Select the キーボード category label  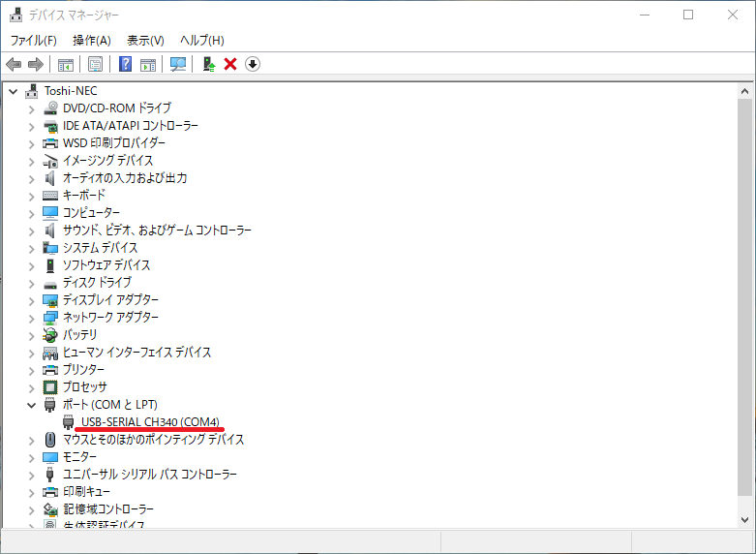pyautogui.click(x=84, y=196)
